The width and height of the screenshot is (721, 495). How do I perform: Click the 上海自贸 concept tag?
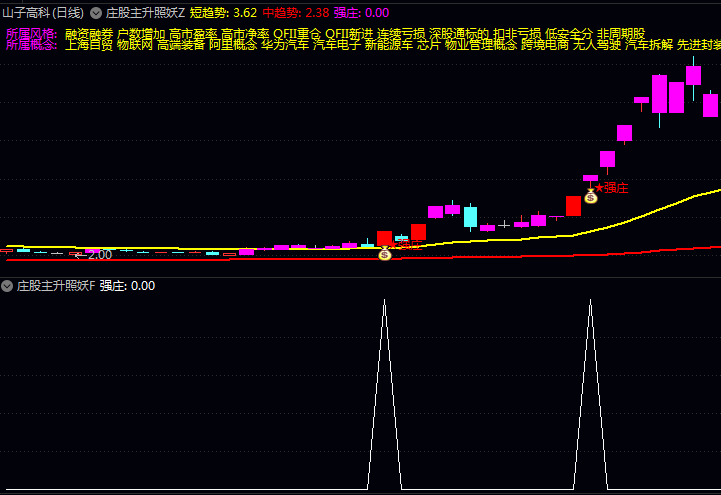89,45
